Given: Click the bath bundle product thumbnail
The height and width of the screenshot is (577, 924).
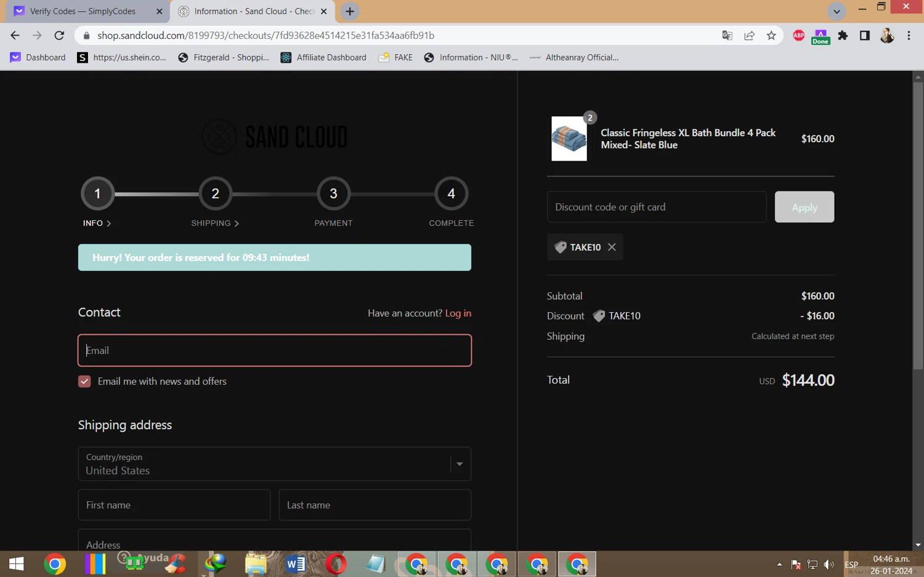Looking at the screenshot, I should click(x=569, y=139).
